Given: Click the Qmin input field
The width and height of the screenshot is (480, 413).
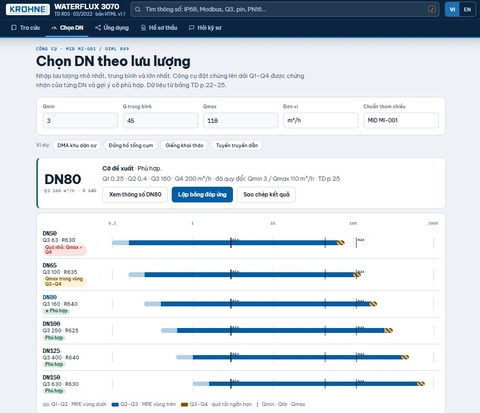Looking at the screenshot, I should click(x=80, y=120).
